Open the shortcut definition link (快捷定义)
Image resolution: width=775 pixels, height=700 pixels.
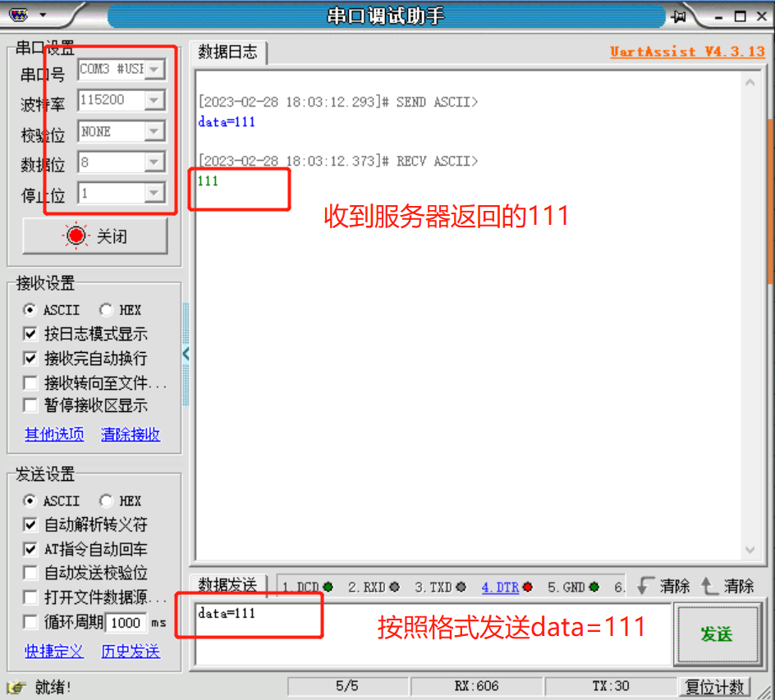(x=54, y=651)
